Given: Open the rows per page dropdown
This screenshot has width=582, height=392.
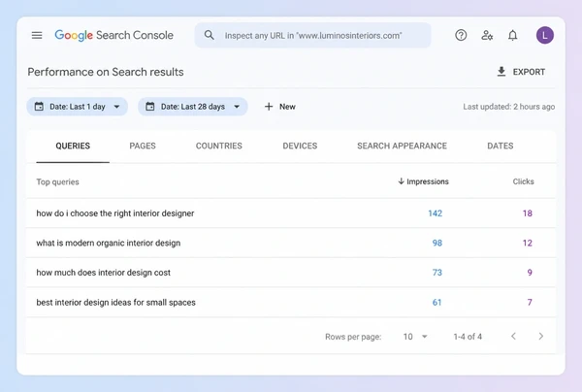Looking at the screenshot, I should (x=415, y=337).
